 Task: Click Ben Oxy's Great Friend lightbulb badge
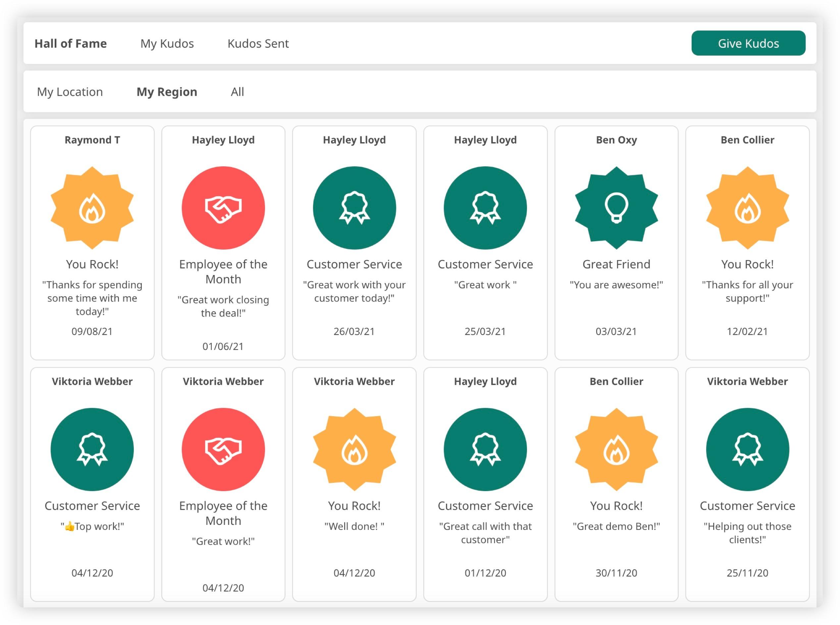pyautogui.click(x=616, y=208)
